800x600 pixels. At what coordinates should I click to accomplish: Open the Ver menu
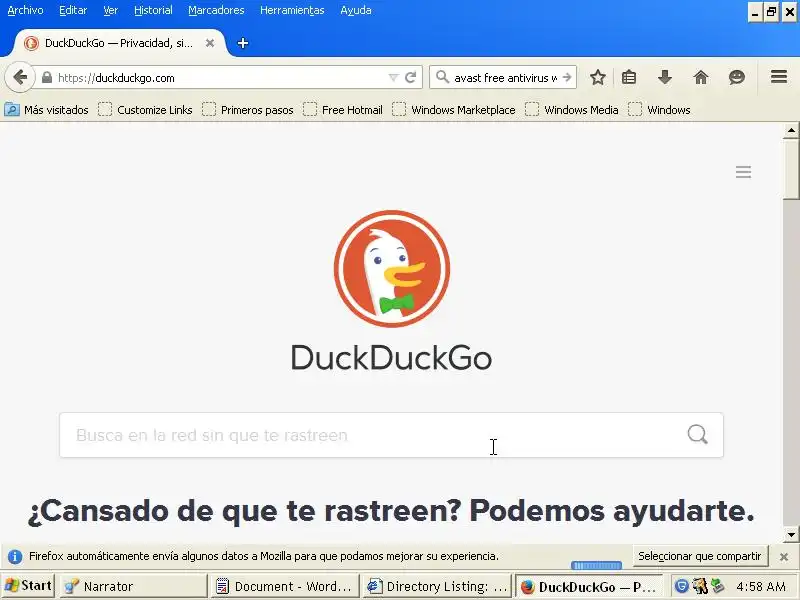point(111,10)
